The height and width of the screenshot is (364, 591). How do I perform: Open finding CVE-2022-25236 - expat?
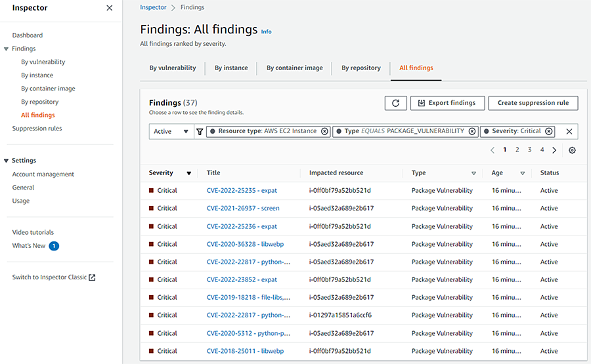pyautogui.click(x=242, y=227)
